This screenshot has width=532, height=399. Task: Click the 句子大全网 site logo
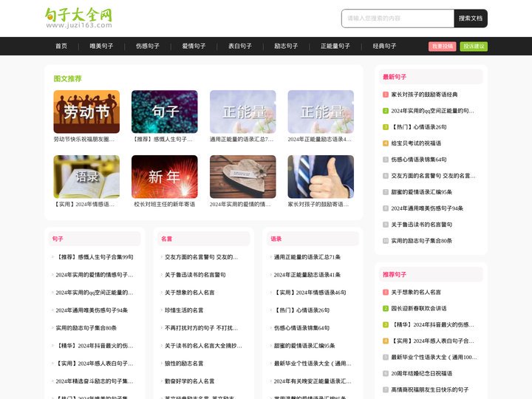coord(79,18)
